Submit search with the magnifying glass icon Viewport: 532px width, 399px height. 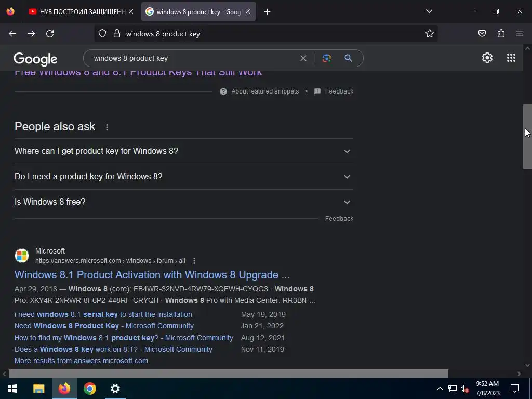point(348,58)
